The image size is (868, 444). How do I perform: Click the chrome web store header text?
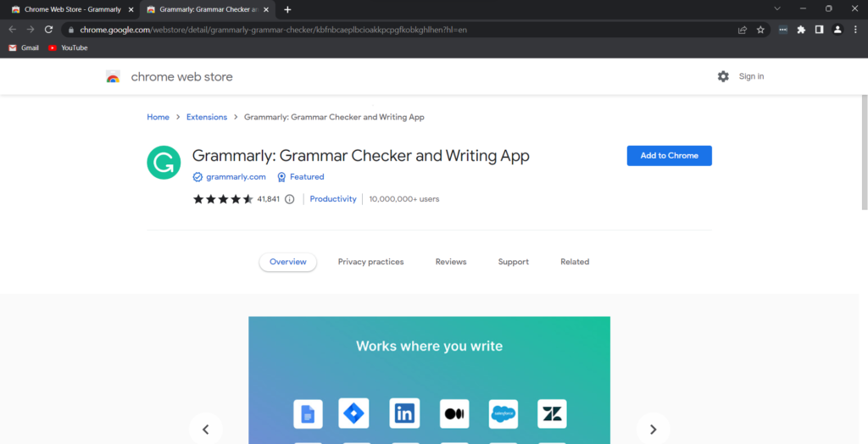181,77
